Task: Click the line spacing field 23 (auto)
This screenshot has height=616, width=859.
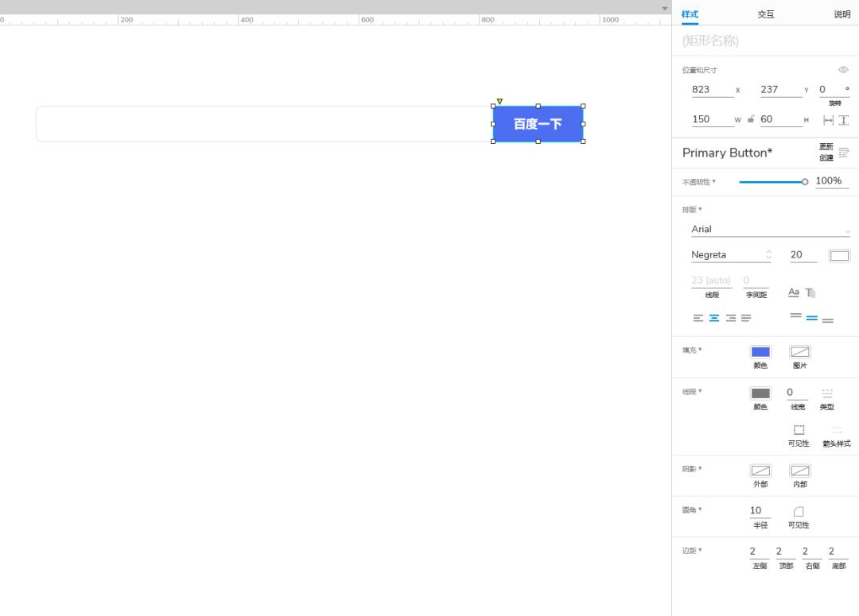Action: click(711, 281)
